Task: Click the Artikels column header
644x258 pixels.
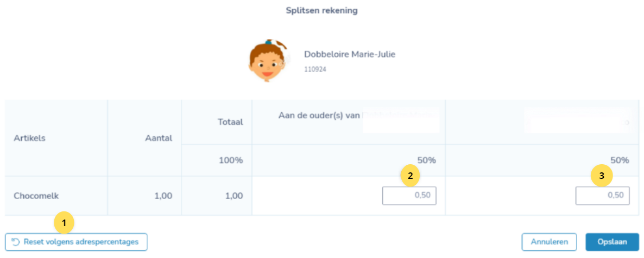Action: point(29,138)
